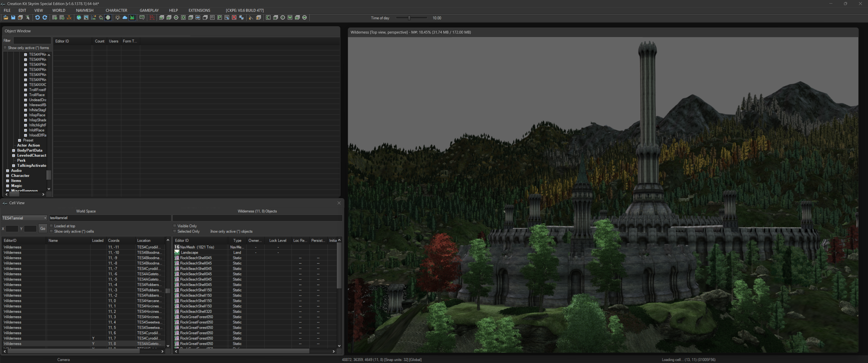
Task: Enable the 'Loaded at top' checkbox
Action: tap(52, 226)
